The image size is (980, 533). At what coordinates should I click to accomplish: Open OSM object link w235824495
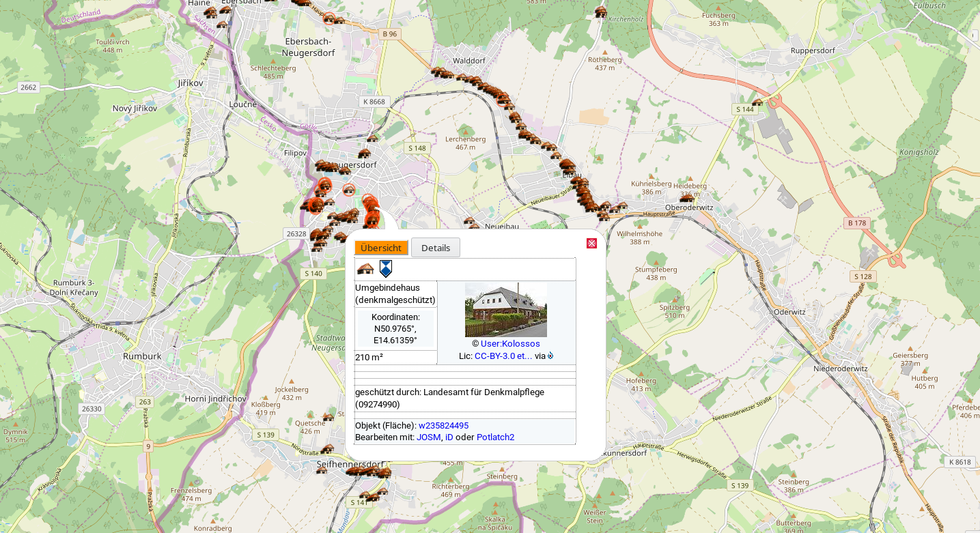click(x=443, y=426)
